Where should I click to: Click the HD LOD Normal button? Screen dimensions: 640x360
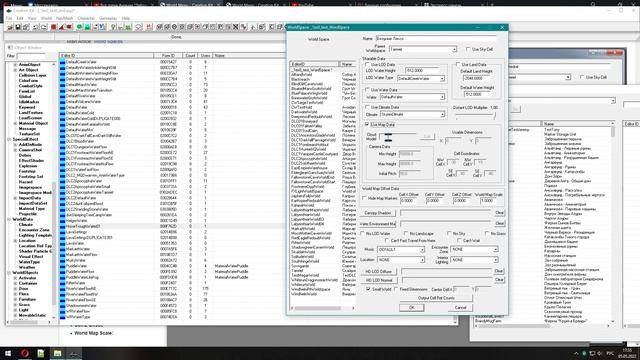coord(379,280)
